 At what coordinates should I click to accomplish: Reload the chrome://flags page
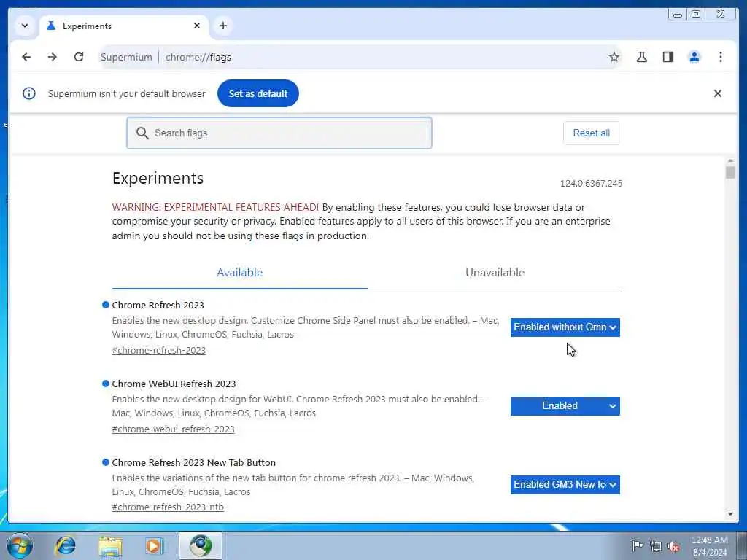[79, 57]
